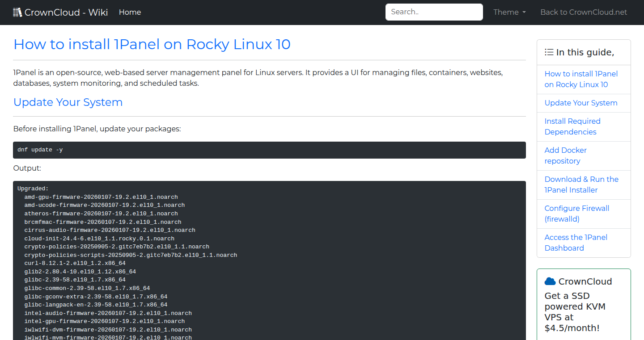Click the CrownCloud Wiki books logo icon
644x340 pixels.
pyautogui.click(x=17, y=12)
